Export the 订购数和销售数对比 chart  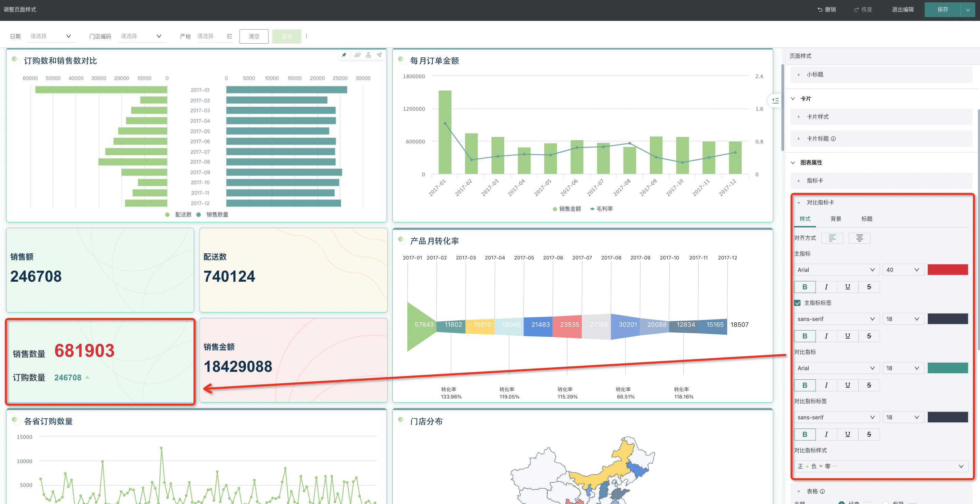pyautogui.click(x=368, y=55)
